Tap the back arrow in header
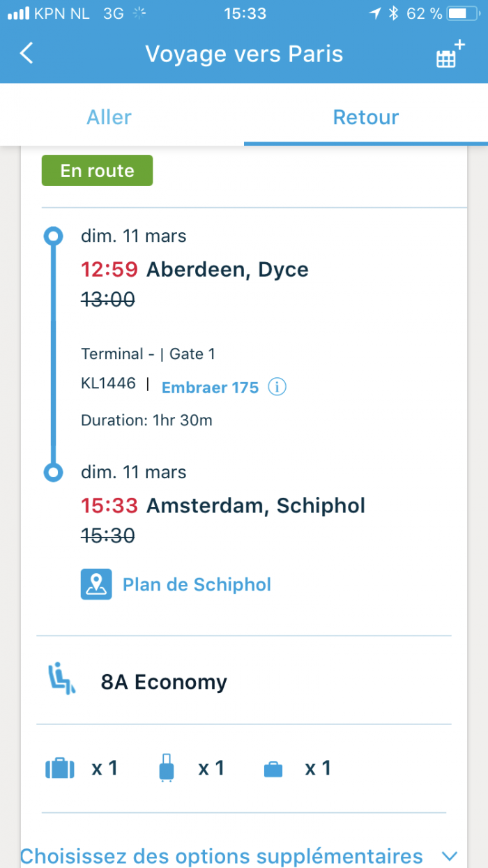Screen dimensions: 488x868 [x=26, y=54]
